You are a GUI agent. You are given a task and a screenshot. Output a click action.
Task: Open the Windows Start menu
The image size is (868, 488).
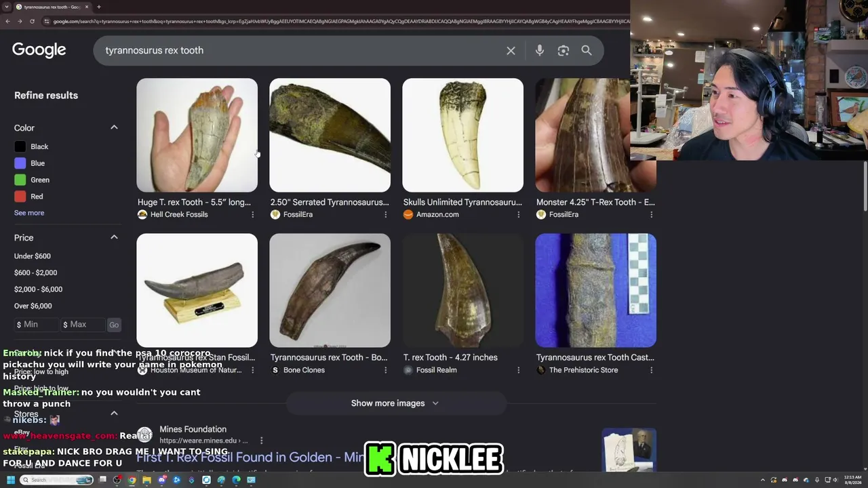pos(11,480)
